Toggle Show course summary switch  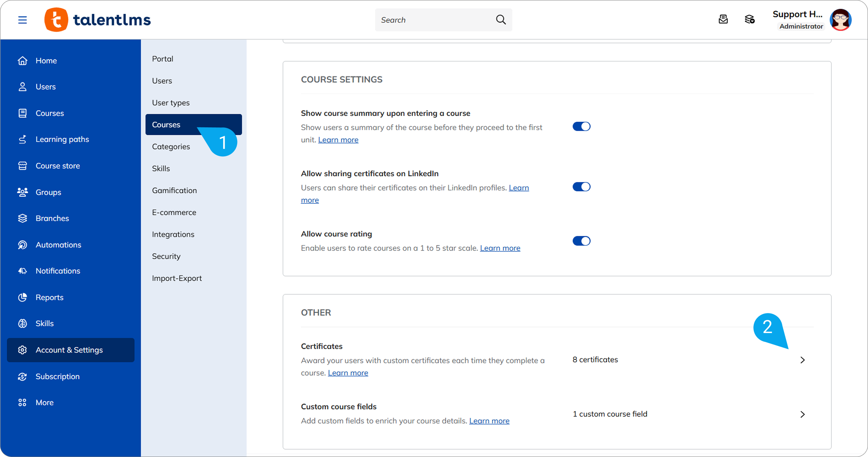(581, 127)
